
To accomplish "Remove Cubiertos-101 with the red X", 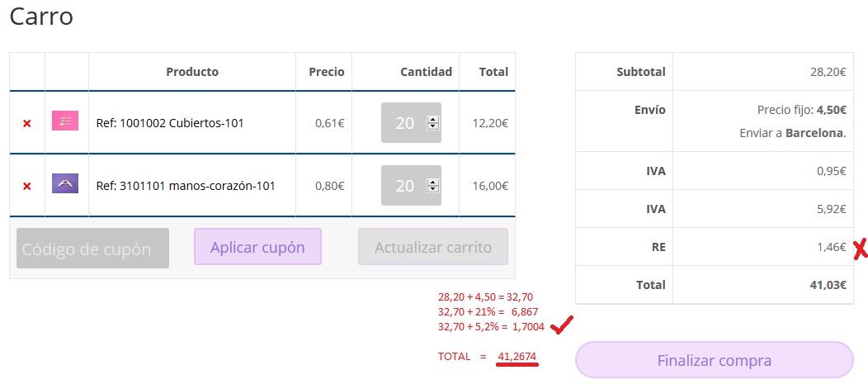I will (x=26, y=124).
